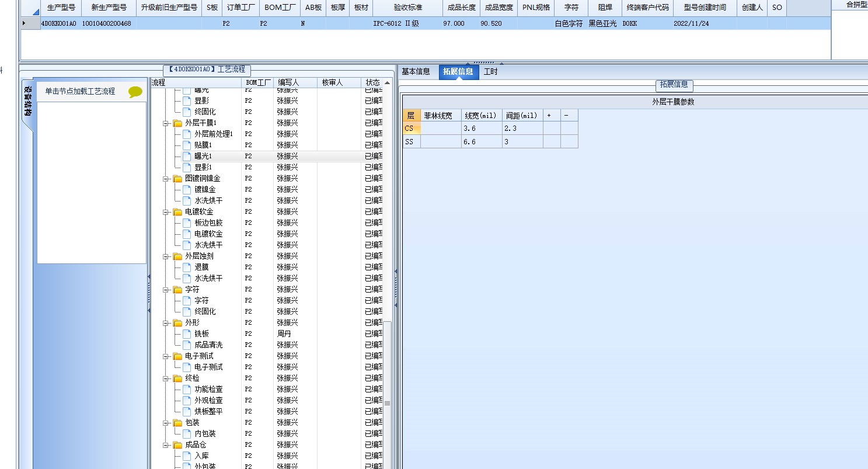Click the CS row 线宽 cell 3.6
Screen dimensions: 868x469
(x=482, y=128)
